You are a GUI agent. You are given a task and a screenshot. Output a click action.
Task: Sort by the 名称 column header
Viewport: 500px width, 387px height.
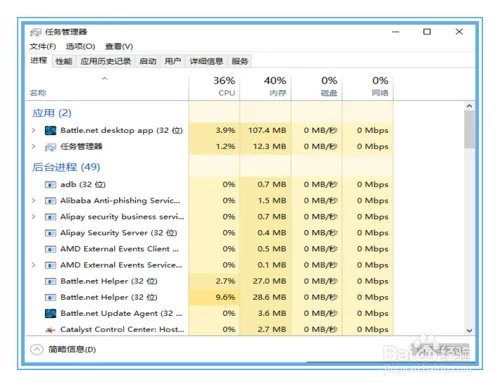107,87
